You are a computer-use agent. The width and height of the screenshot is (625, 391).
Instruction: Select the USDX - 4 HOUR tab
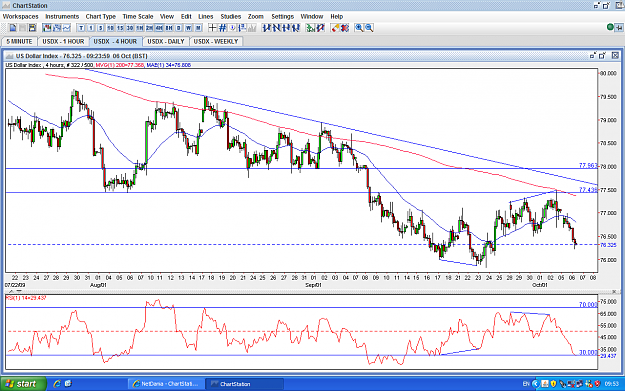tap(116, 41)
